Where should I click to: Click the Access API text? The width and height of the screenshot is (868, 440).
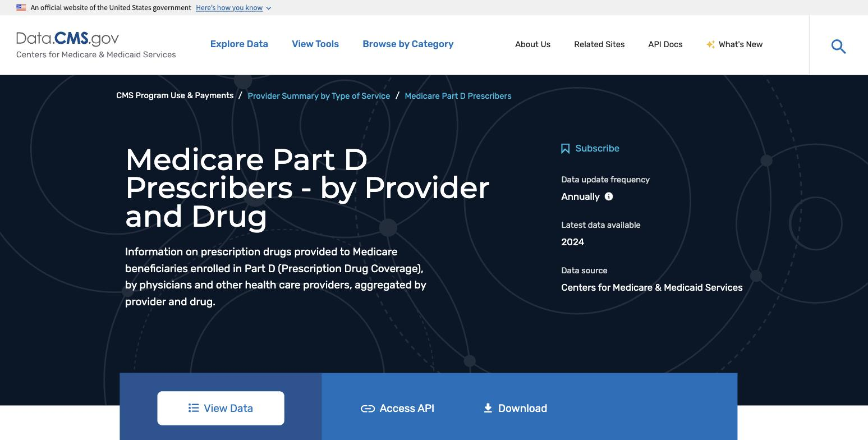pos(407,409)
